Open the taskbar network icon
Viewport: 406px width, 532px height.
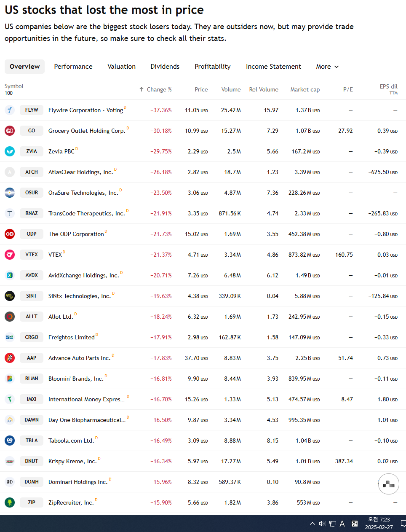(x=332, y=524)
